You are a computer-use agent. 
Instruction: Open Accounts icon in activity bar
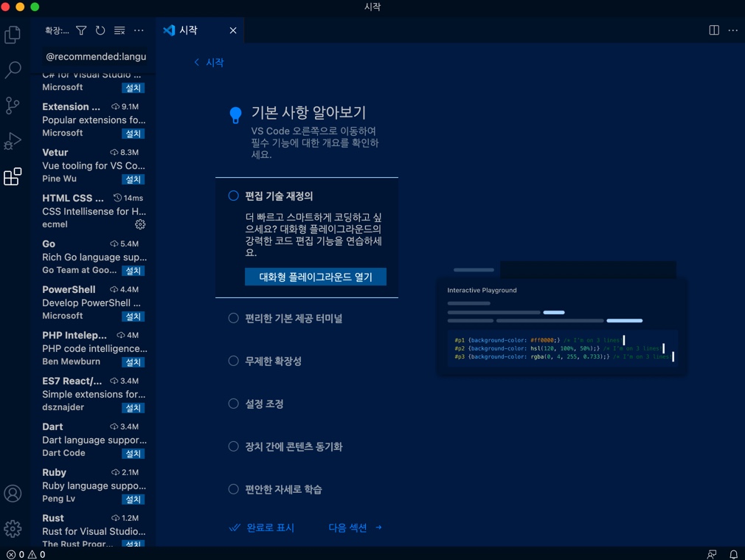click(x=13, y=494)
